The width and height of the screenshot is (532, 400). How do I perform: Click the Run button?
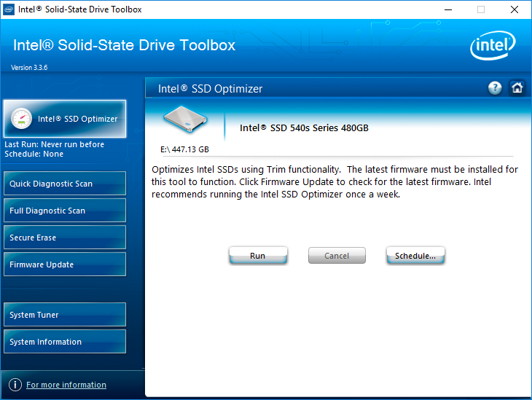point(258,256)
